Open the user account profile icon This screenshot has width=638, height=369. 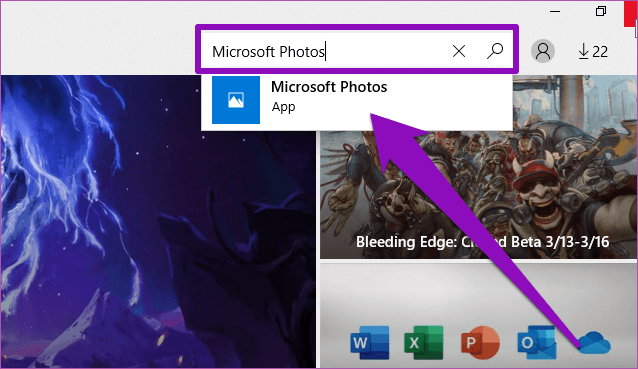point(543,51)
